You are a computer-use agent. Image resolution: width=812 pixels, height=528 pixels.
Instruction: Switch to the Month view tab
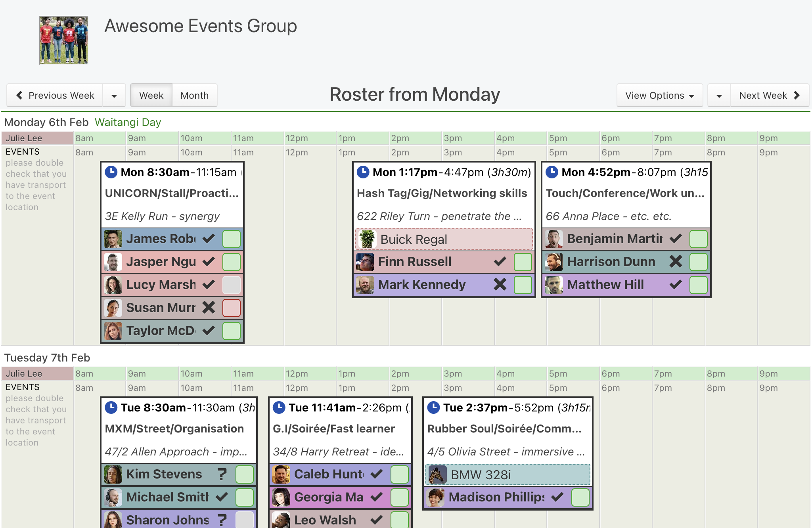tap(195, 95)
